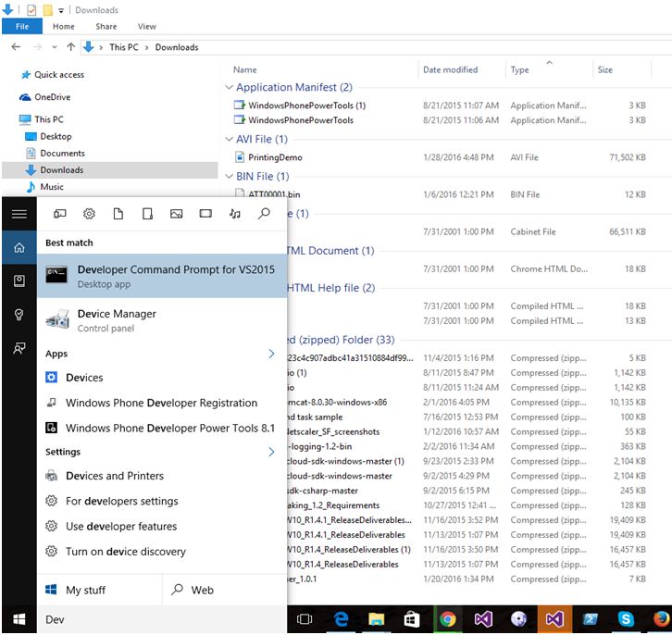Viewport: 672px width, 635px height.
Task: Open Google Chrome from the taskbar
Action: (447, 619)
